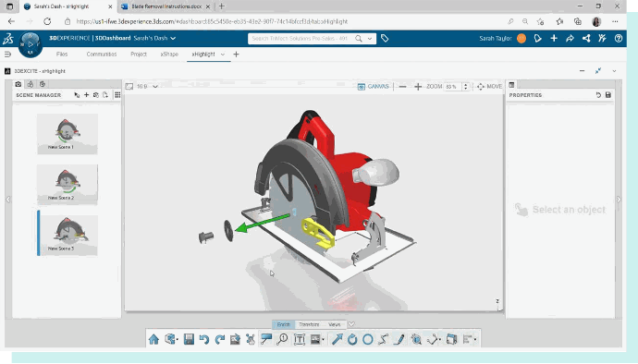
Task: Click the export image icon in bottom toolbar
Action: (235, 339)
